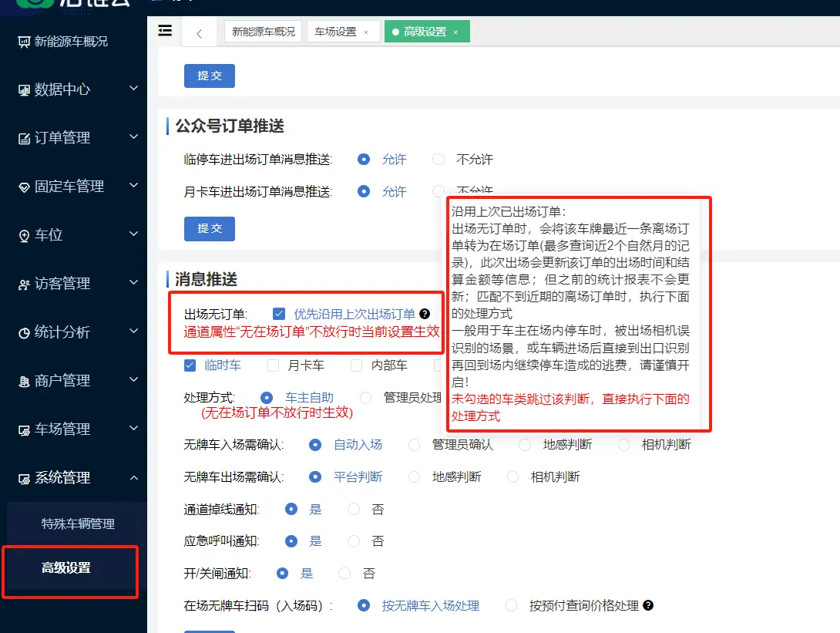
Task: Open 新能源车概况 from the sidebar
Action: [x=70, y=42]
